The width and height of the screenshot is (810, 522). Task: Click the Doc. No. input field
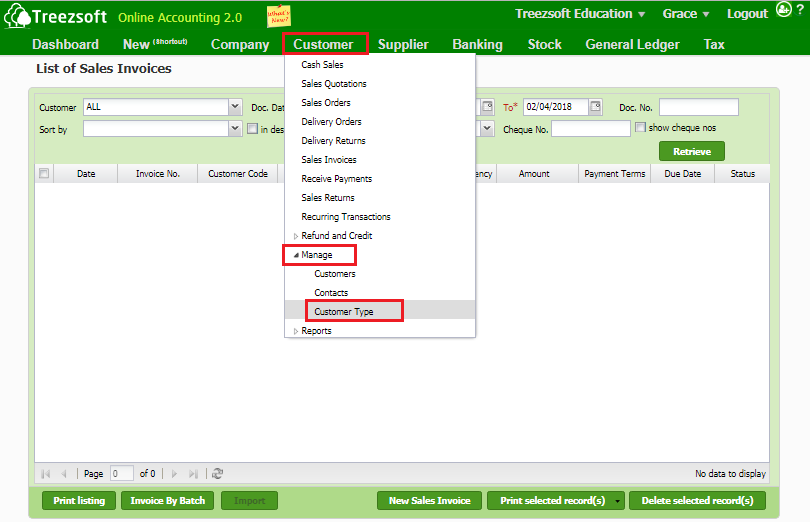(x=698, y=107)
